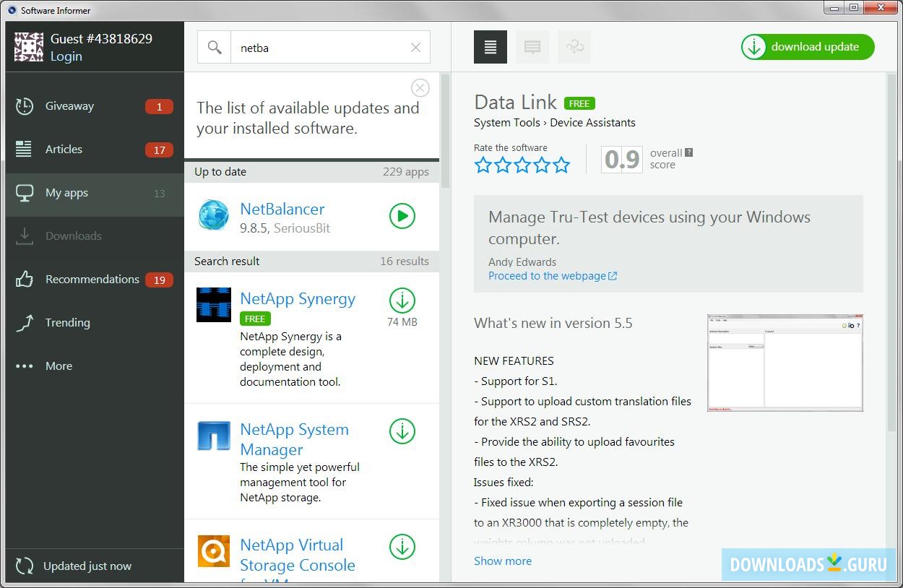Open the Giveaway section
The width and height of the screenshot is (903, 588).
pyautogui.click(x=69, y=106)
